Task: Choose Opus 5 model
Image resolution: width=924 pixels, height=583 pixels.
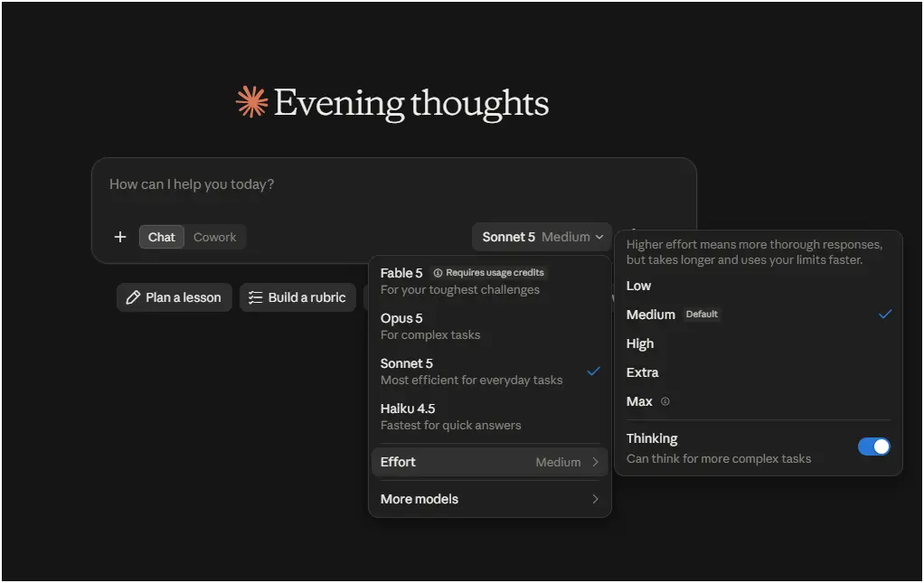Action: pyautogui.click(x=489, y=326)
